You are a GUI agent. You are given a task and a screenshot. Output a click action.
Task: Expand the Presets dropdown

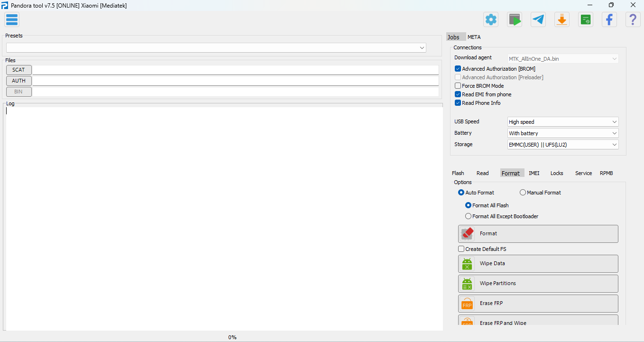pos(216,48)
